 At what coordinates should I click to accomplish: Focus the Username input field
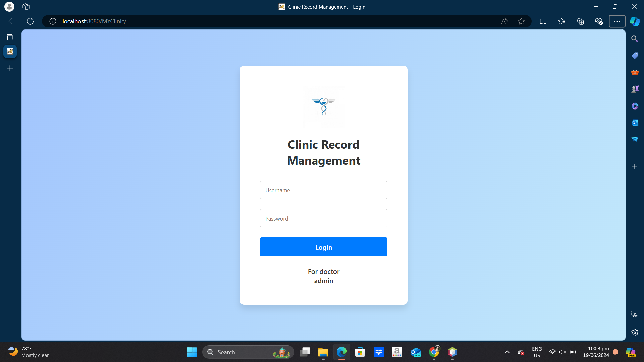(323, 190)
